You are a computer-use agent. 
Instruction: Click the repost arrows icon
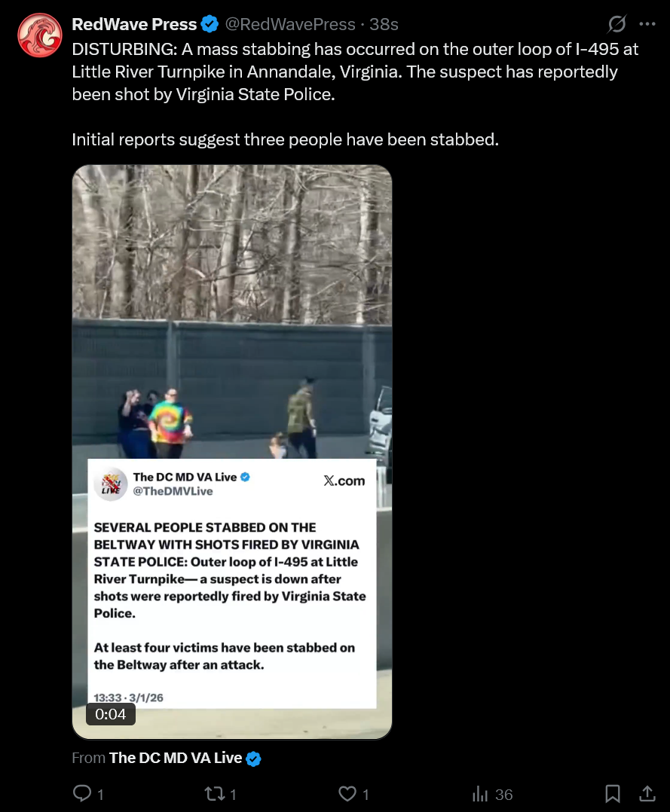tap(215, 794)
